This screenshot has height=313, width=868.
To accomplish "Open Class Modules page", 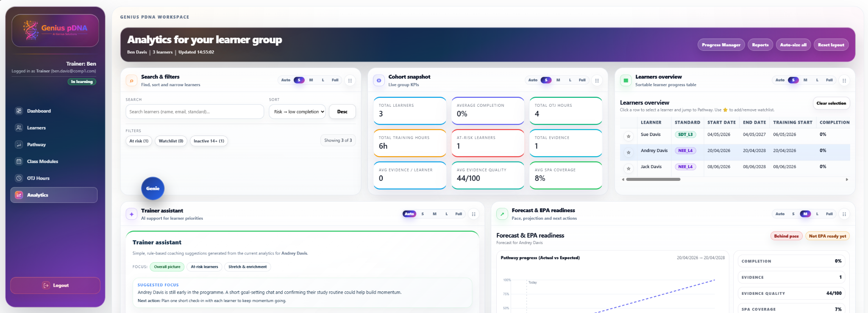I will click(x=54, y=161).
